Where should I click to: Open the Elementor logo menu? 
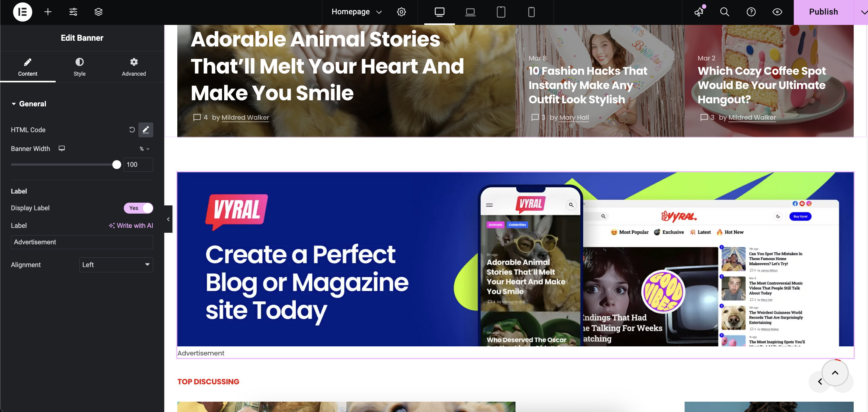pyautogui.click(x=22, y=12)
